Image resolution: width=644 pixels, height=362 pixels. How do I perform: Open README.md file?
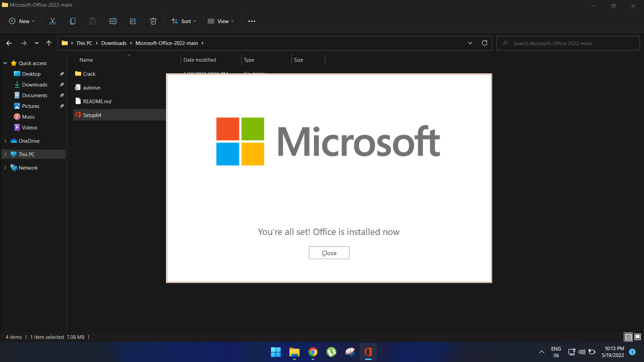(x=97, y=101)
